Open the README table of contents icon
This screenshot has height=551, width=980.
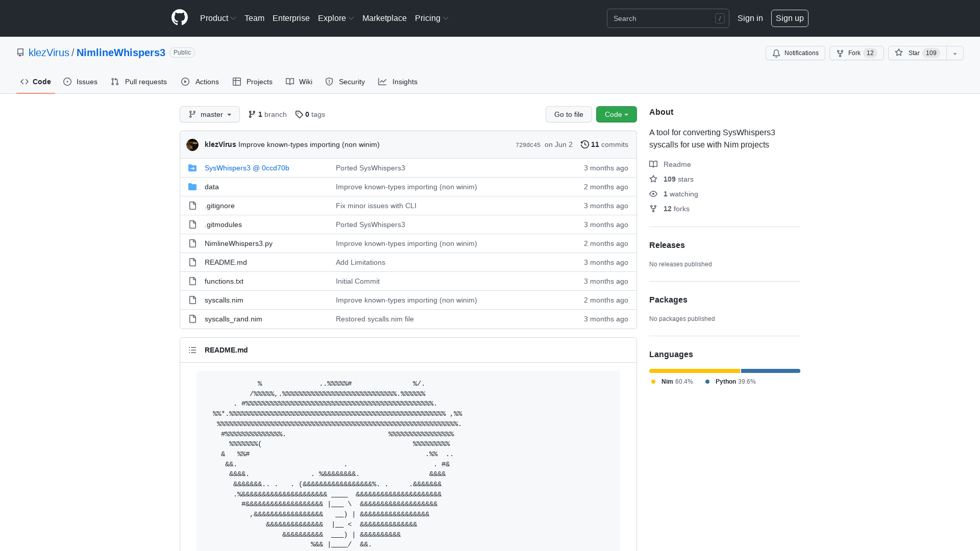pos(192,350)
